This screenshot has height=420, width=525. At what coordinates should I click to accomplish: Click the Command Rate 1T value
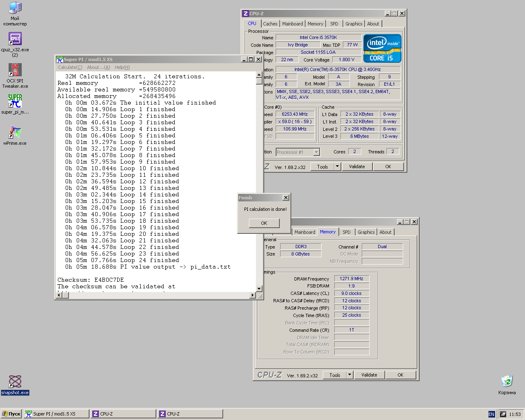(x=352, y=330)
